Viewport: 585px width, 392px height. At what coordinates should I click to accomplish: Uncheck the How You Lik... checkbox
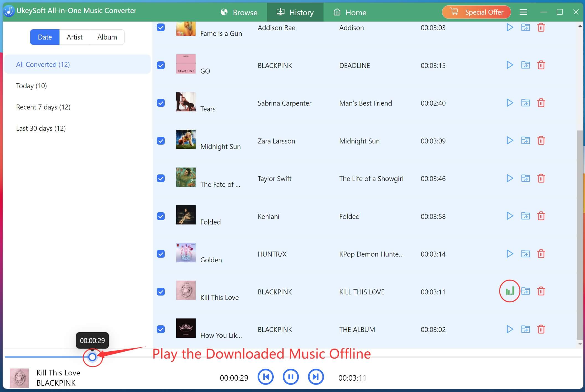tap(161, 329)
